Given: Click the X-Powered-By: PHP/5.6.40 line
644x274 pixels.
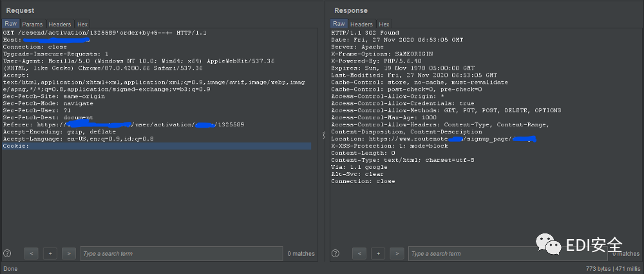Looking at the screenshot, I should (377, 61).
